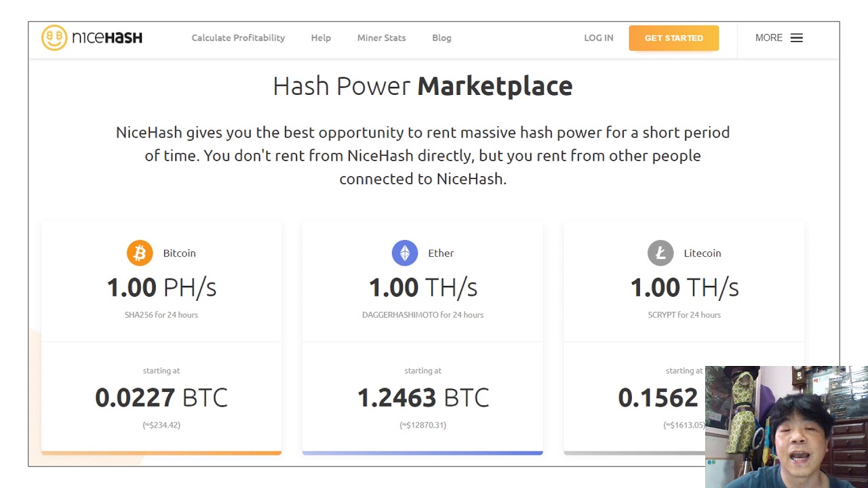Click the webcam video overlay thumbnail

point(787,427)
